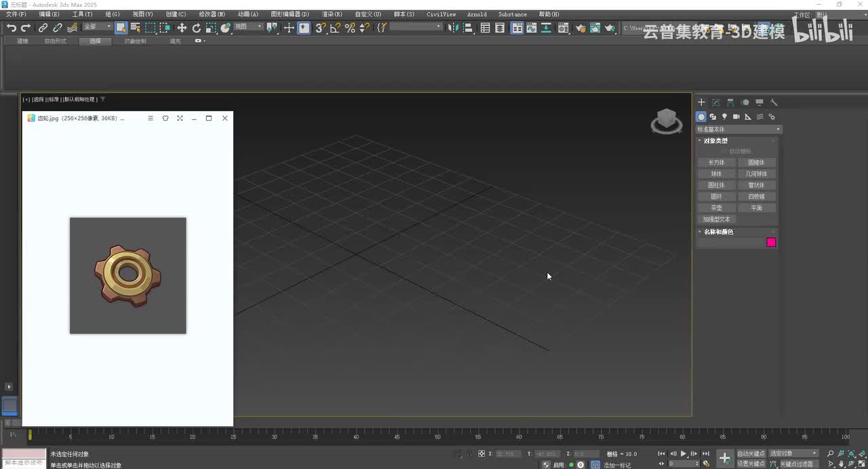Screen dimensions: 868x469
Task: Open the 视图 reference coordinate dropdown
Action: [248, 27]
